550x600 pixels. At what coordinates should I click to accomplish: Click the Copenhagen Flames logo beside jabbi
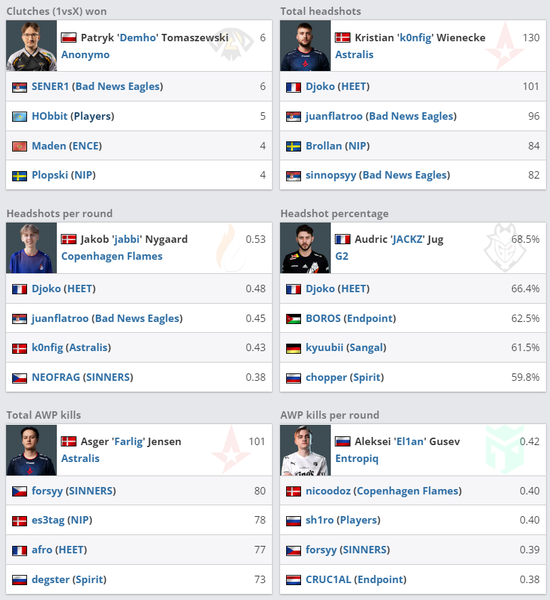coord(231,248)
